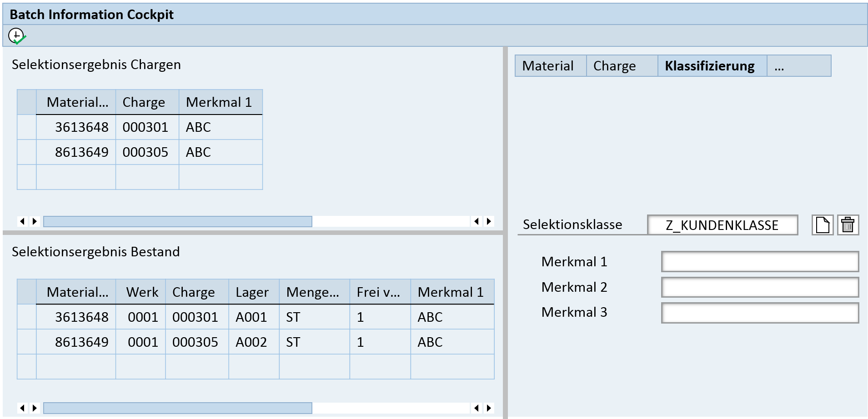This screenshot has width=868, height=419.
Task: Click Merkmal 1 column header in Chargen table
Action: coord(221,102)
